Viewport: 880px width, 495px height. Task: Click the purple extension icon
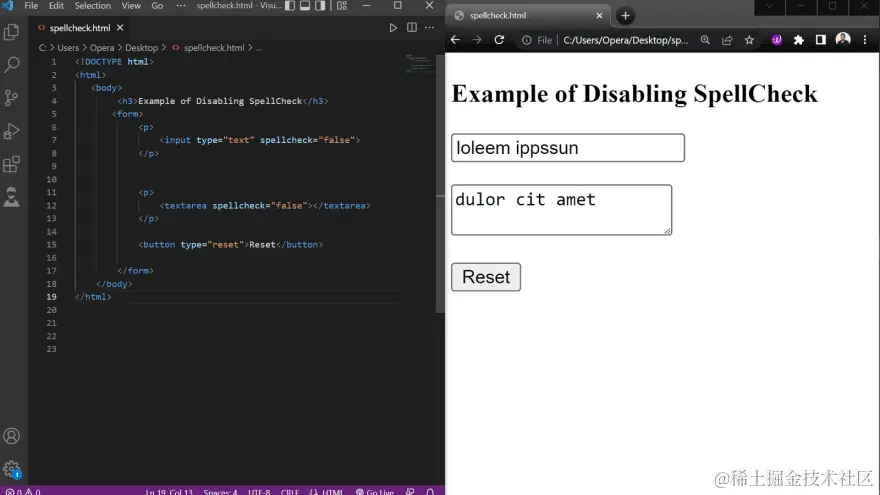click(777, 40)
